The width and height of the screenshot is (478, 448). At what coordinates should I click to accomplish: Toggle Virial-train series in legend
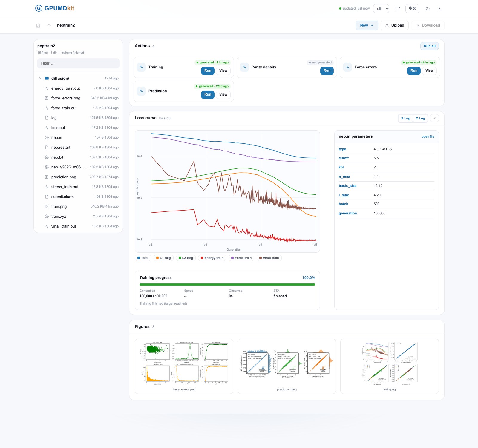tap(269, 258)
